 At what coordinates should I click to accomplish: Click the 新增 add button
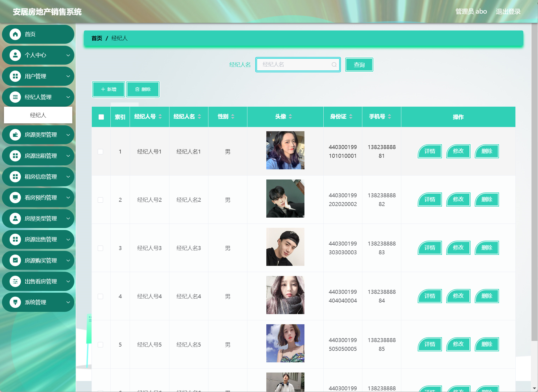pyautogui.click(x=108, y=89)
